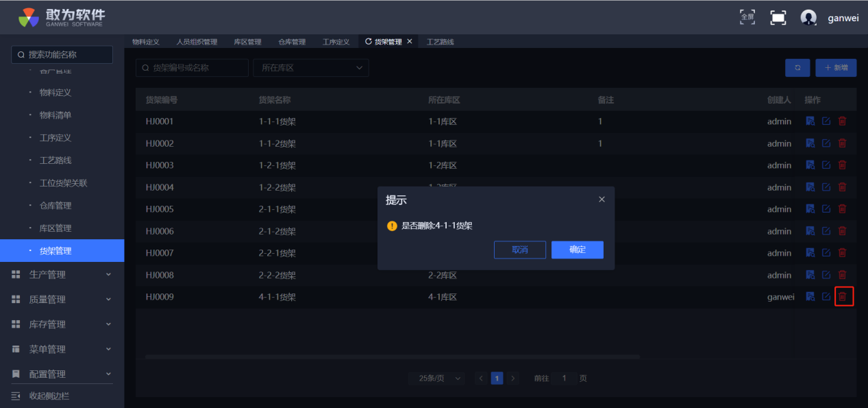Screen dimensions: 868x408
Task: Open 仓库管理 in the sidebar
Action: click(55, 206)
